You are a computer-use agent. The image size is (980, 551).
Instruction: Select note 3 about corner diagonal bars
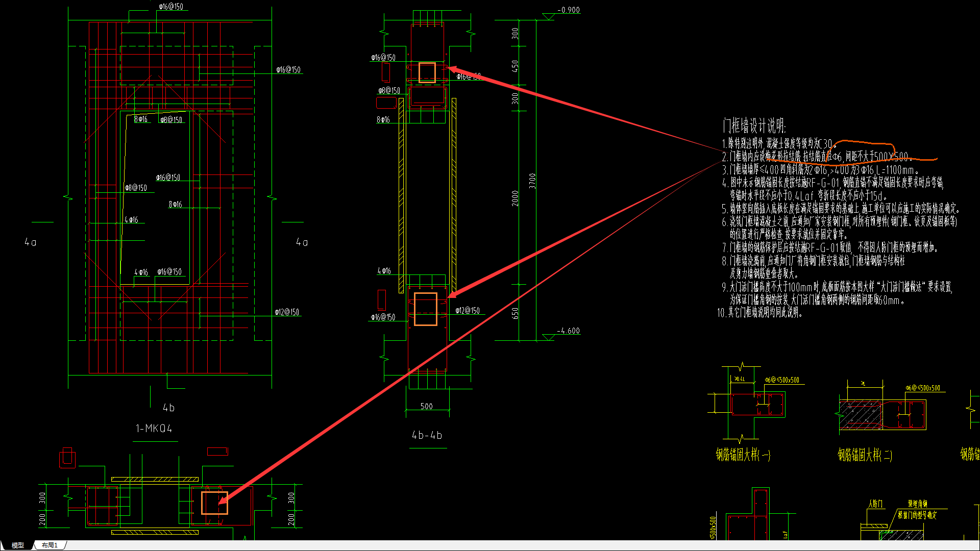coord(820,170)
